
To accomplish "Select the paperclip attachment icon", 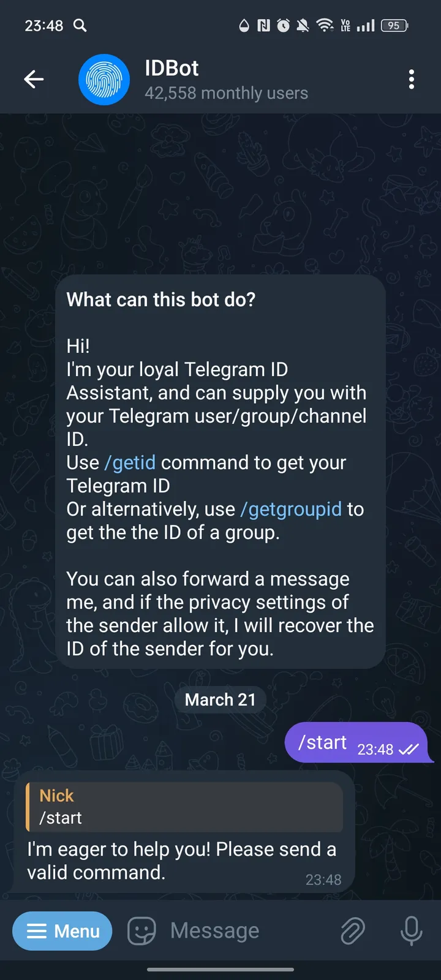I will coord(352,930).
